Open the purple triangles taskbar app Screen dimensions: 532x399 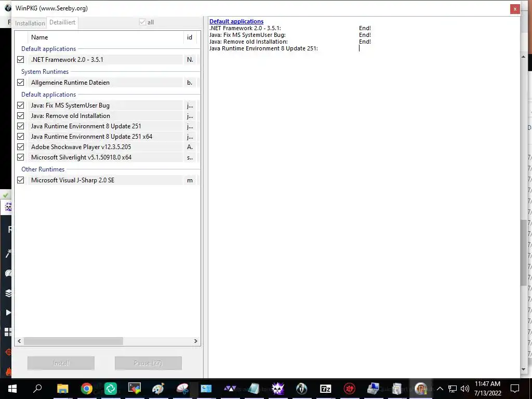230,389
